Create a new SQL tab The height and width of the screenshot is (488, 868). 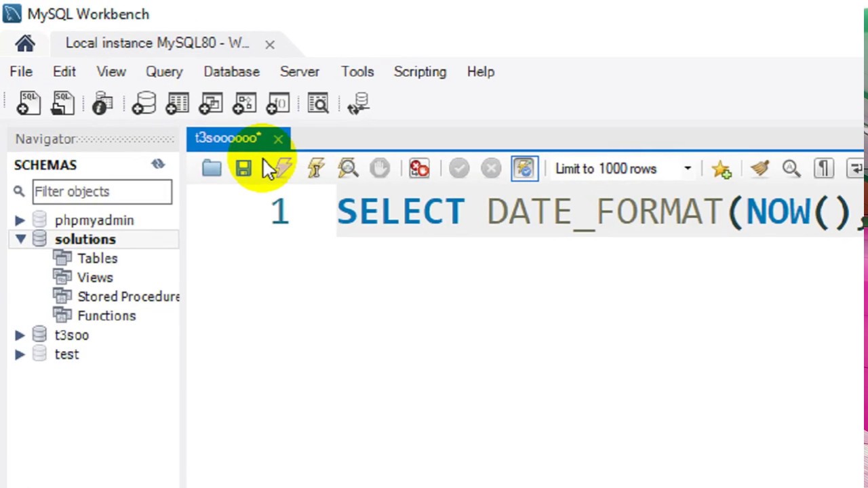pos(28,103)
